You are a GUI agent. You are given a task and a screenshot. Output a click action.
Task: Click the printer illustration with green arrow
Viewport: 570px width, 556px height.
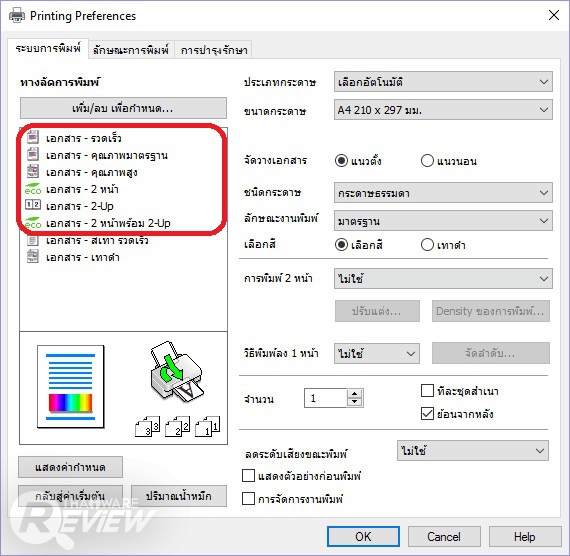177,372
